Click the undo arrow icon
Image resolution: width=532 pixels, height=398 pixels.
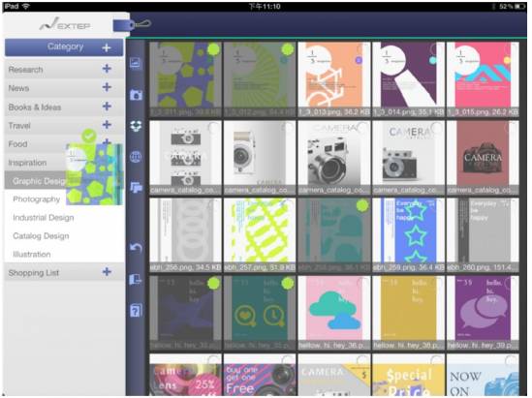pos(136,248)
